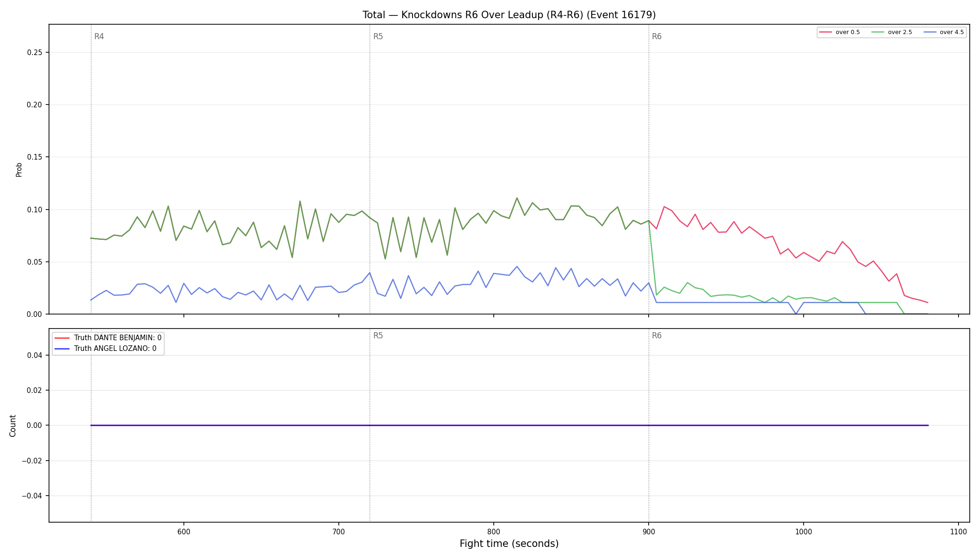Screen dimensions: 980x560
Task: Click the R4 round marker label
Action: pyautogui.click(x=99, y=36)
